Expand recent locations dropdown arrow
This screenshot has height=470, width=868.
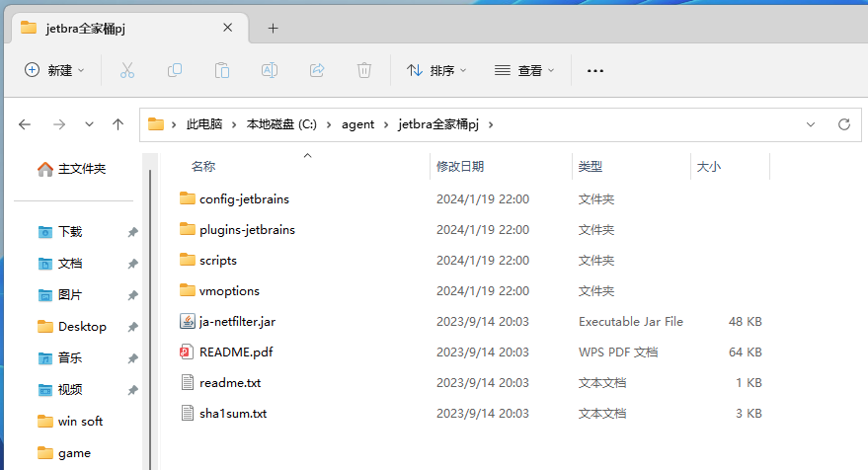point(89,124)
